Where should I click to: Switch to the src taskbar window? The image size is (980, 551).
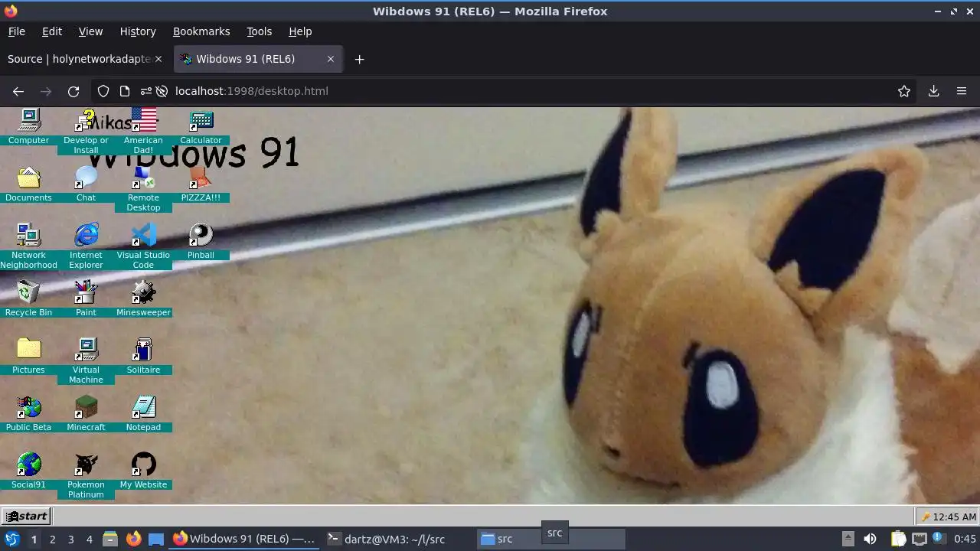click(x=551, y=539)
